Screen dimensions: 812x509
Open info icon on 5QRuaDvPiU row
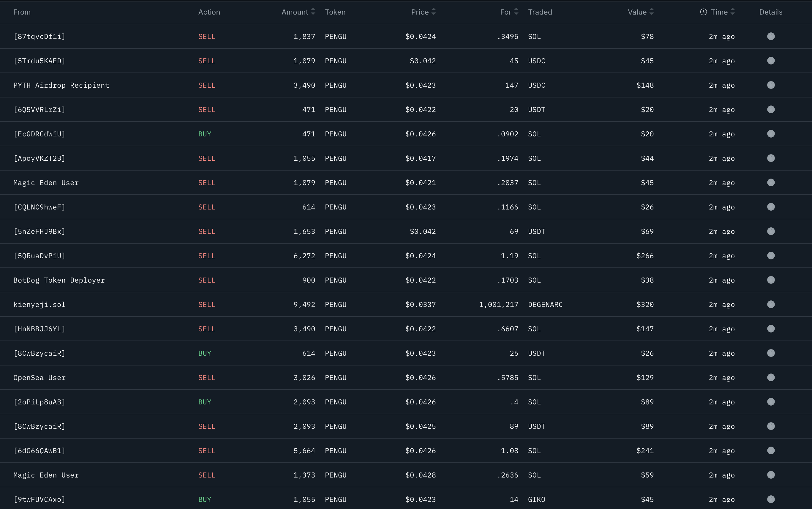pyautogui.click(x=771, y=256)
